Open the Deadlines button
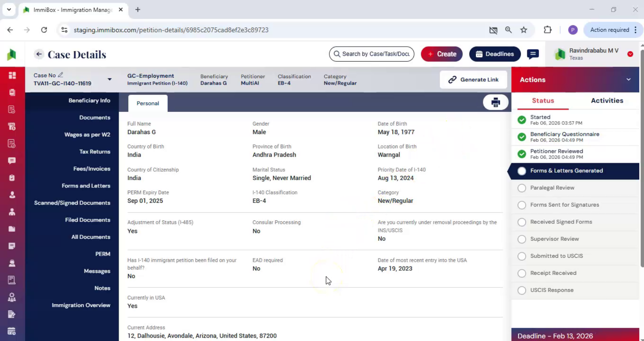Viewport: 644px width, 341px height. point(495,54)
